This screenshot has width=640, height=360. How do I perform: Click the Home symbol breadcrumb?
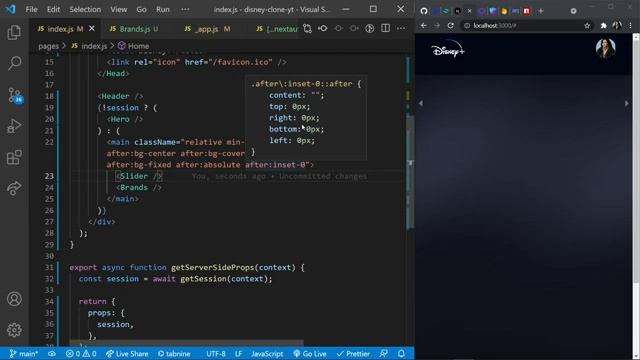click(134, 46)
